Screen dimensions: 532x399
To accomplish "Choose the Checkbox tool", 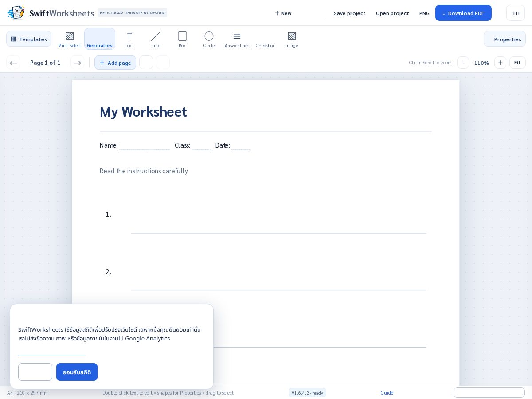I will (265, 39).
